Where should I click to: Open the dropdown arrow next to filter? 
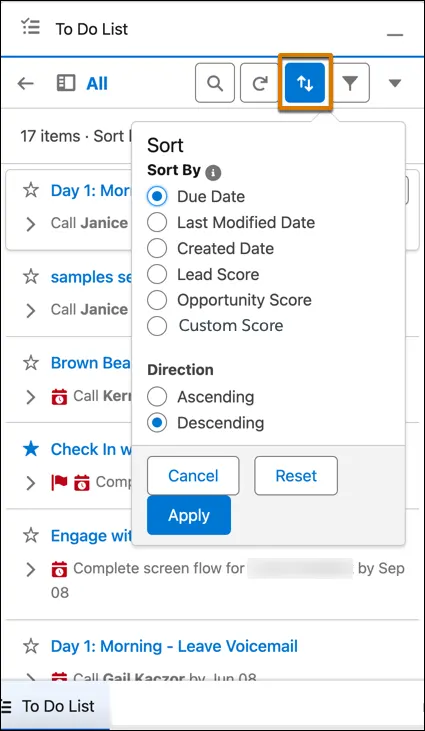[395, 83]
